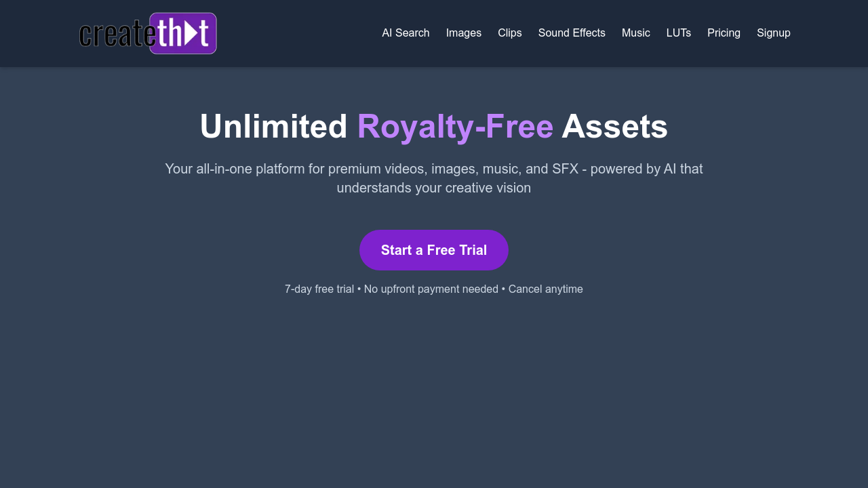The height and width of the screenshot is (488, 868).
Task: Click the play triangle in the logo
Action: click(x=191, y=33)
